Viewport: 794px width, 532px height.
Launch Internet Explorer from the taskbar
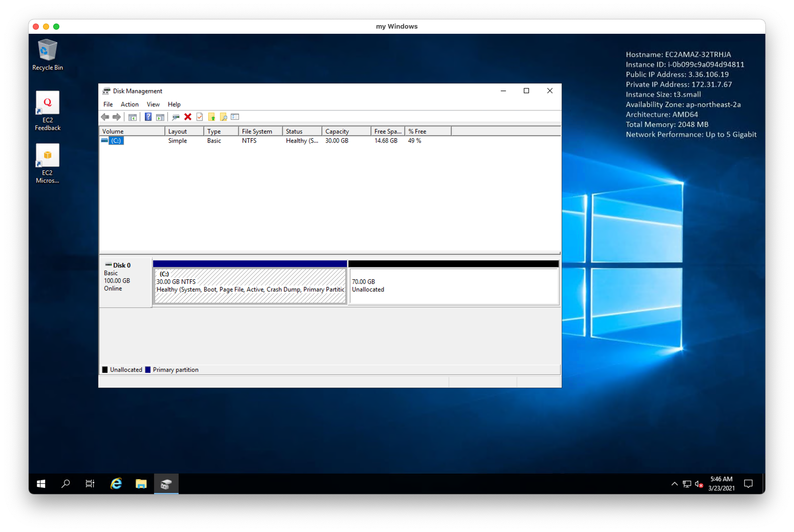click(x=116, y=484)
